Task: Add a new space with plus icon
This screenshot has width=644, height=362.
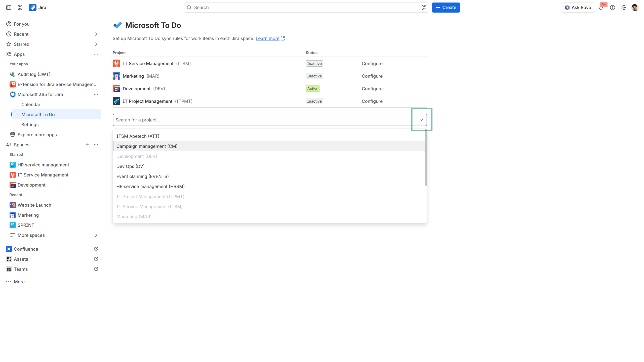Action: [x=87, y=145]
